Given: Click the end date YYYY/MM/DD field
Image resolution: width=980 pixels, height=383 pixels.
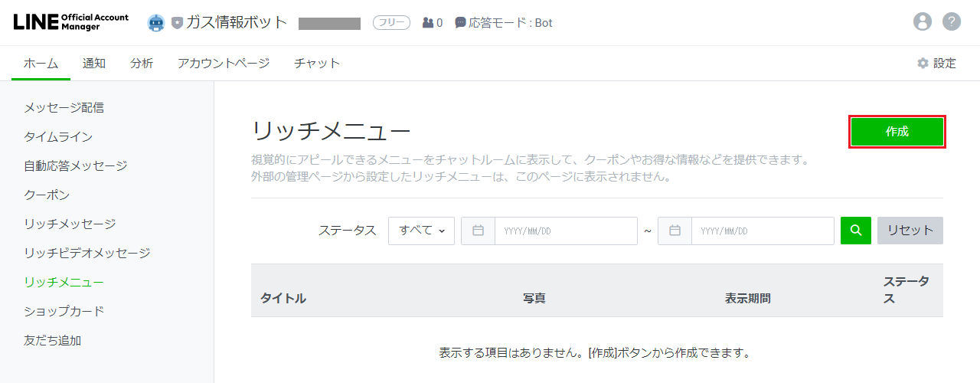Looking at the screenshot, I should click(763, 231).
